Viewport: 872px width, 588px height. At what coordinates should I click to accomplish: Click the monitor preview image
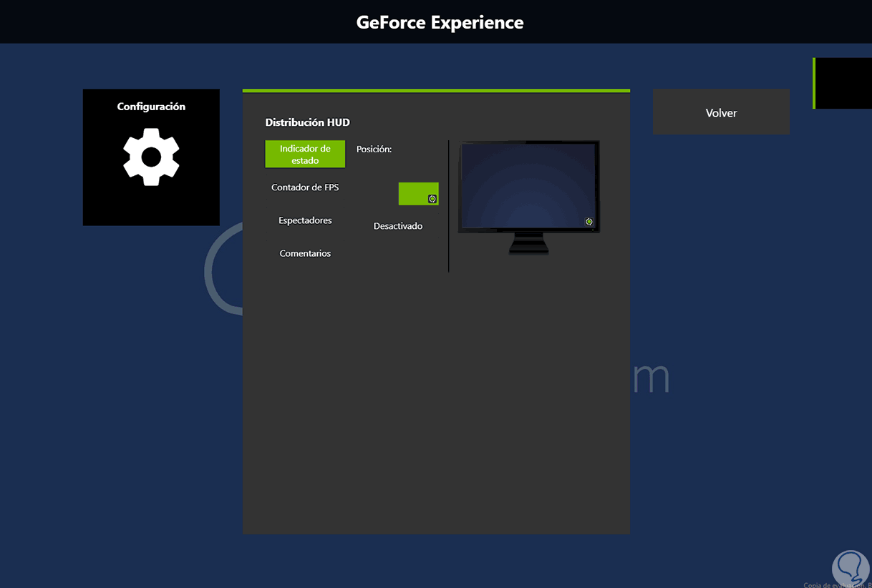[x=529, y=197]
